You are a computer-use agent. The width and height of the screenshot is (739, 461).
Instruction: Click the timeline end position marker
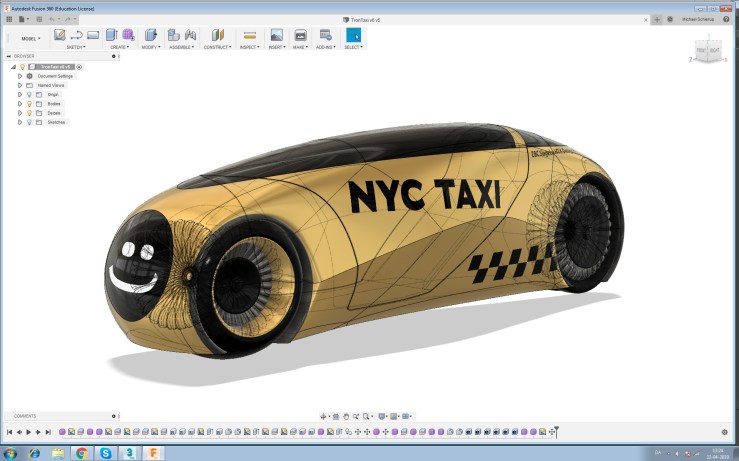(x=556, y=431)
